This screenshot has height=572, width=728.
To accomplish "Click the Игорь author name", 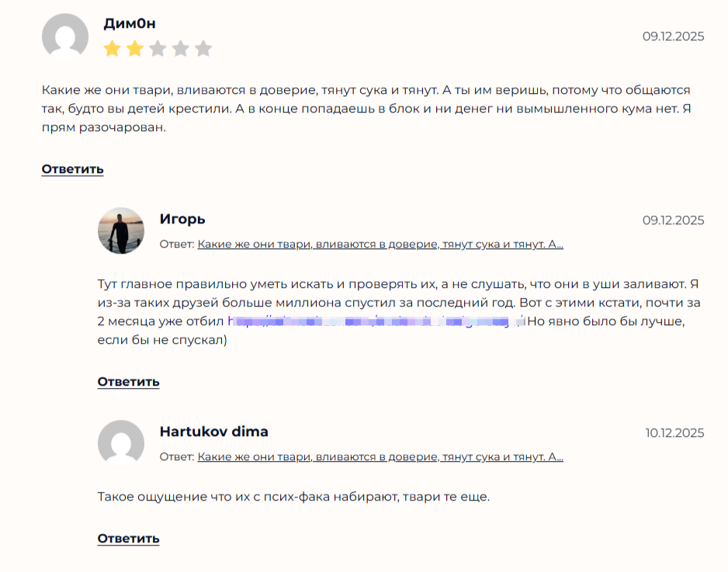I will click(x=182, y=219).
